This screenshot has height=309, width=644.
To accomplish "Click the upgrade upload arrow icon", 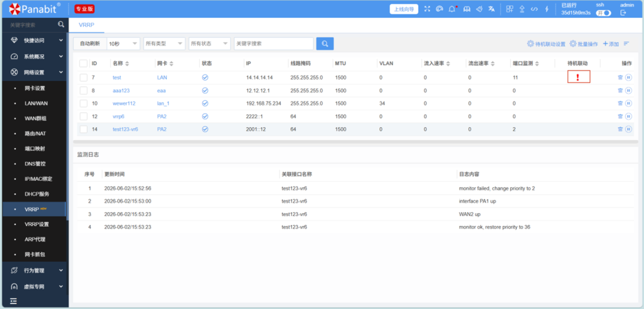I will pyautogui.click(x=522, y=9).
